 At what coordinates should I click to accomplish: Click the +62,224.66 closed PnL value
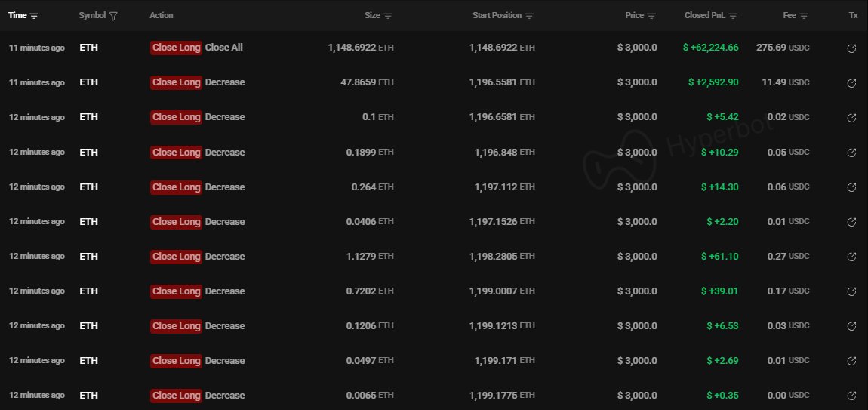710,48
